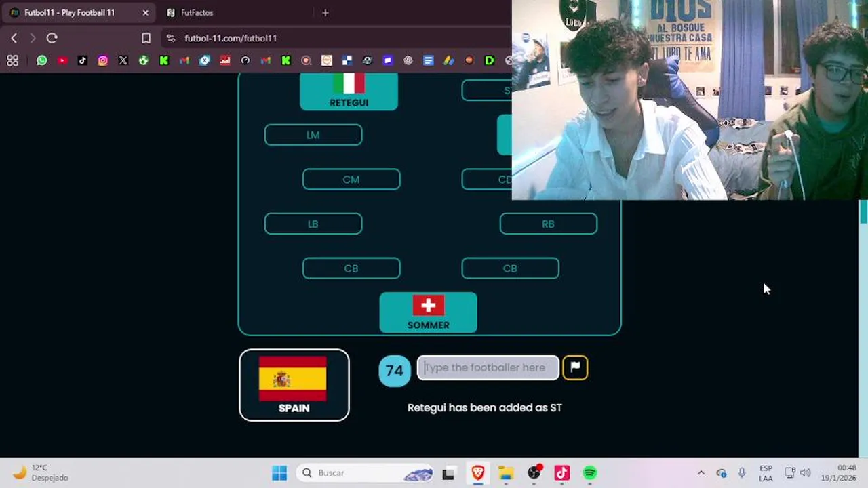The width and height of the screenshot is (868, 488).
Task: Focus the 'Type the footballer here' field
Action: tap(488, 367)
